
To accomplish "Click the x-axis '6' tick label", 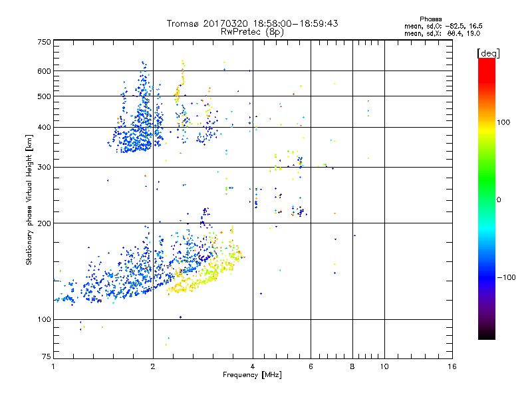I will [311, 366].
